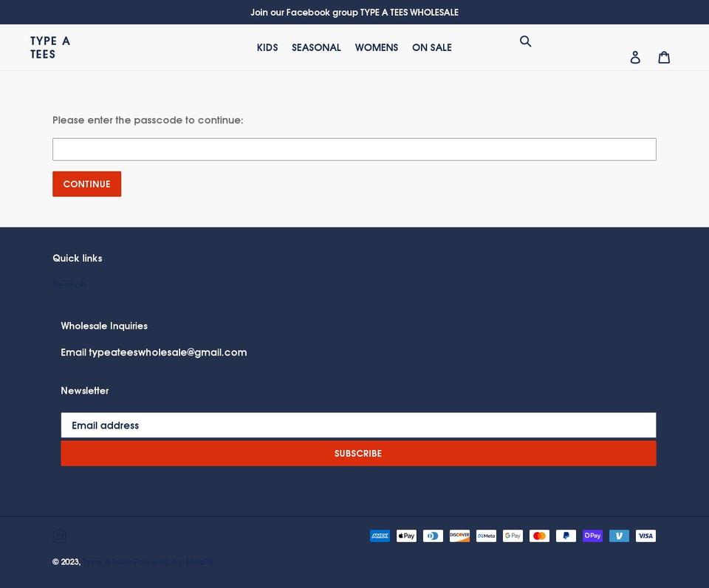Open the WOMENS menu item
Viewport: 709px width, 588px height.
(376, 47)
